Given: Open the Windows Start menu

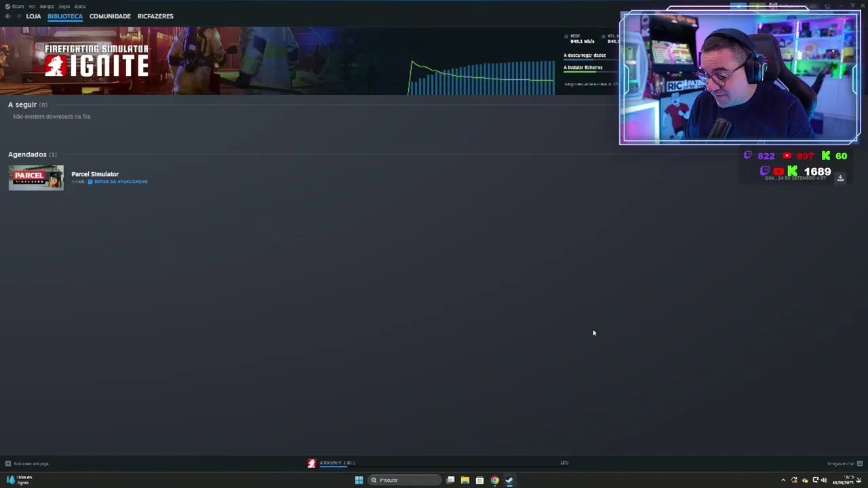Looking at the screenshot, I should click(x=359, y=480).
